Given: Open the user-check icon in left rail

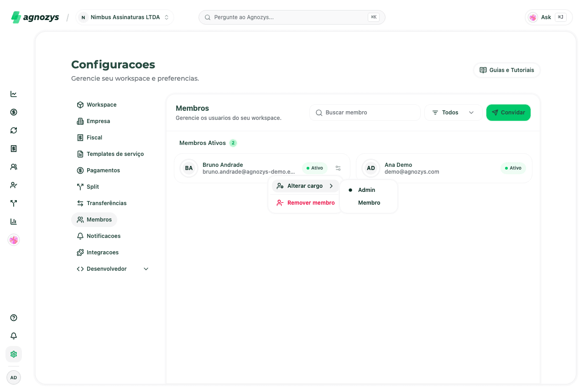Looking at the screenshot, I should click(14, 185).
